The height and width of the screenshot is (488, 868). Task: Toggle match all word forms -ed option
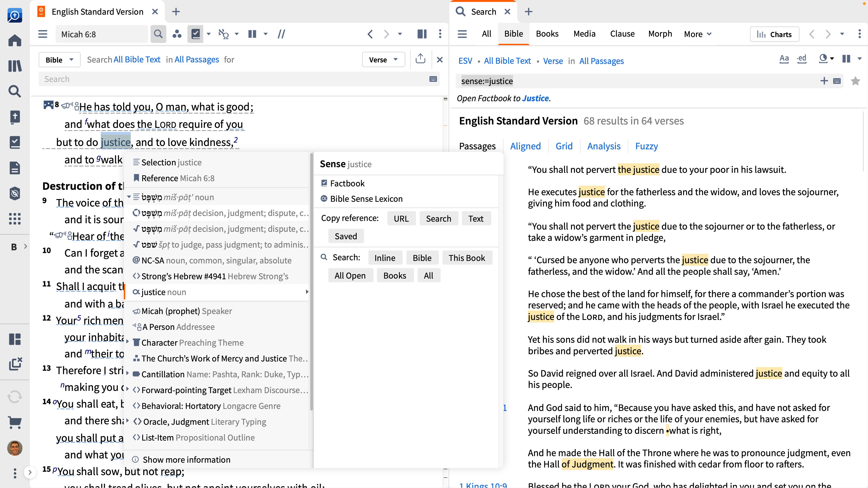802,59
